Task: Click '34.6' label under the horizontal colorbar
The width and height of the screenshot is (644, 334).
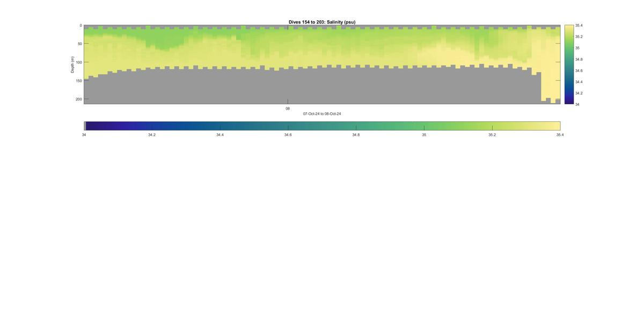Action: 288,135
